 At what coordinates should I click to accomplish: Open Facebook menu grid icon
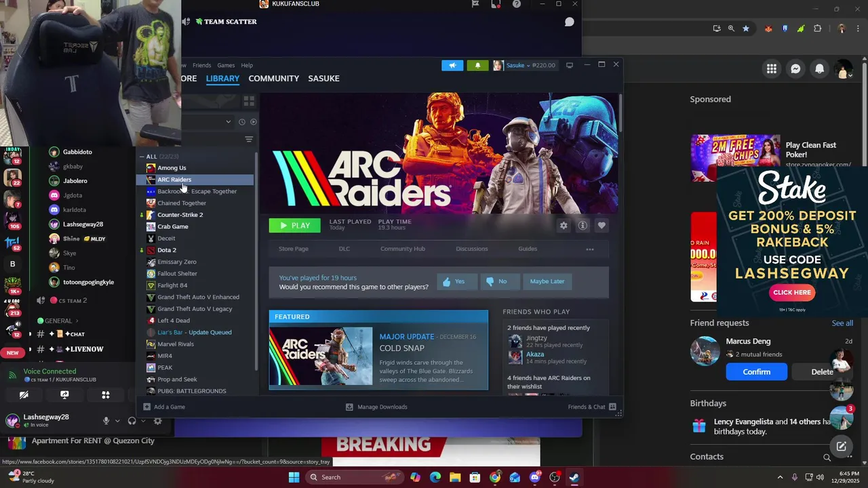(772, 68)
